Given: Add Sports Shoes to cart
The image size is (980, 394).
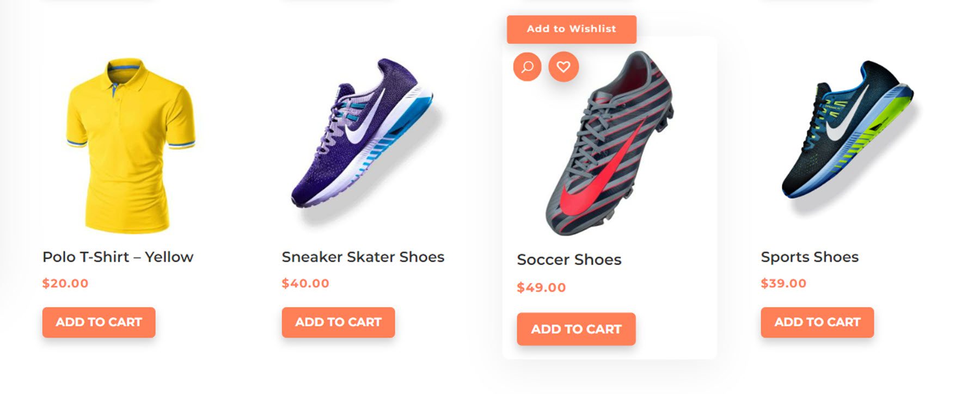Looking at the screenshot, I should pos(817,322).
